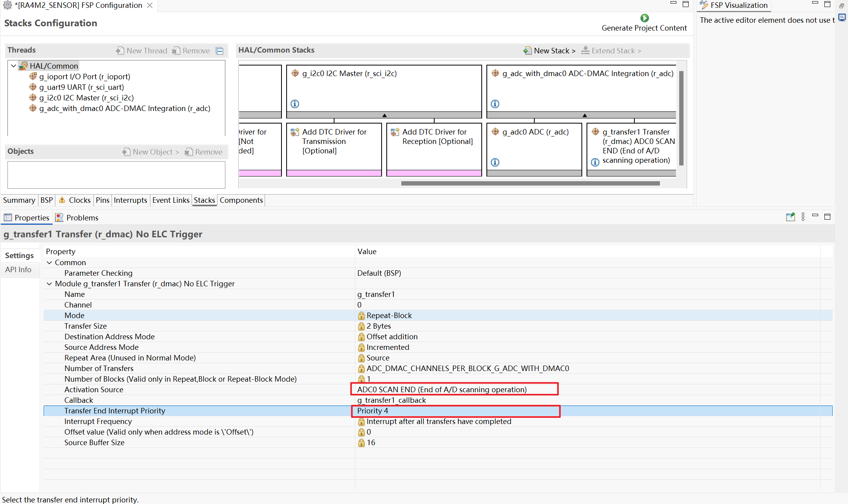Collapse Module g_transfer1 property group
Image resolution: width=848 pixels, height=504 pixels.
coord(49,284)
